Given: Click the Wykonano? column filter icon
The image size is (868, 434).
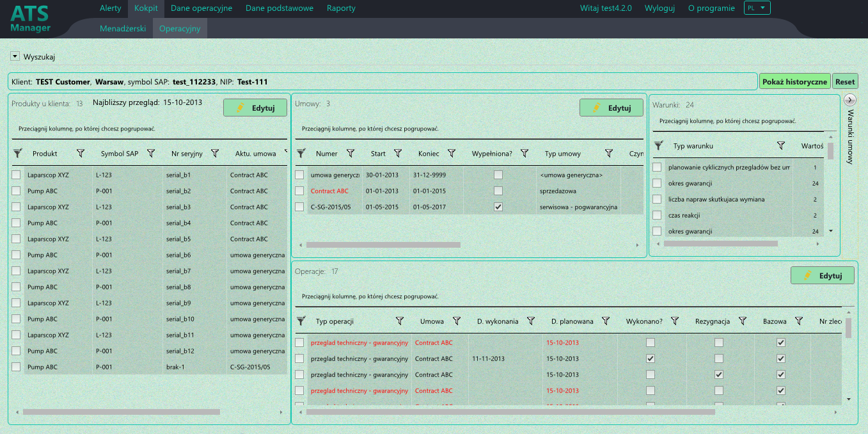Looking at the screenshot, I should click(x=675, y=321).
